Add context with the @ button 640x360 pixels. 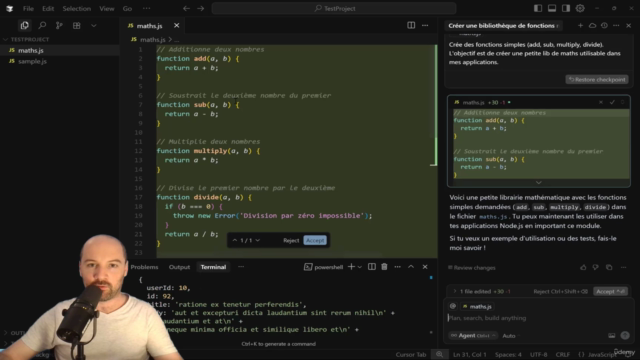tap(453, 306)
